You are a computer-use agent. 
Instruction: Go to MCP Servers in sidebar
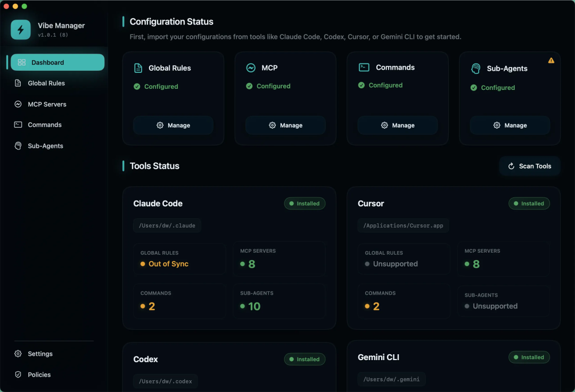coord(47,104)
